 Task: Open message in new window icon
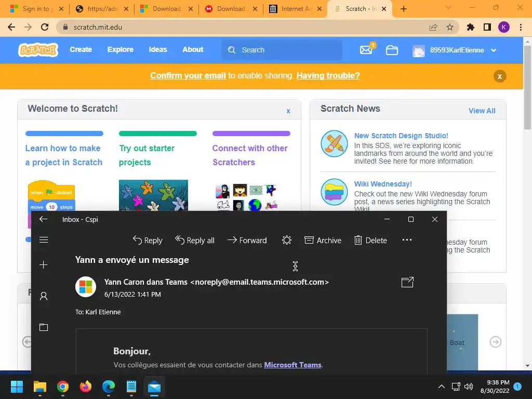click(407, 282)
